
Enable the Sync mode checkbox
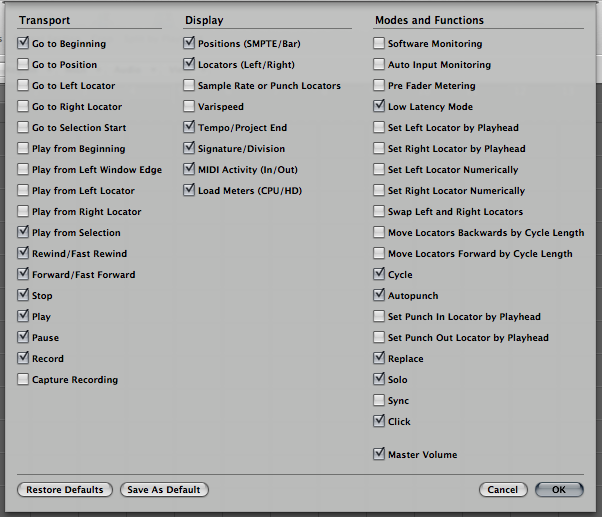(379, 401)
